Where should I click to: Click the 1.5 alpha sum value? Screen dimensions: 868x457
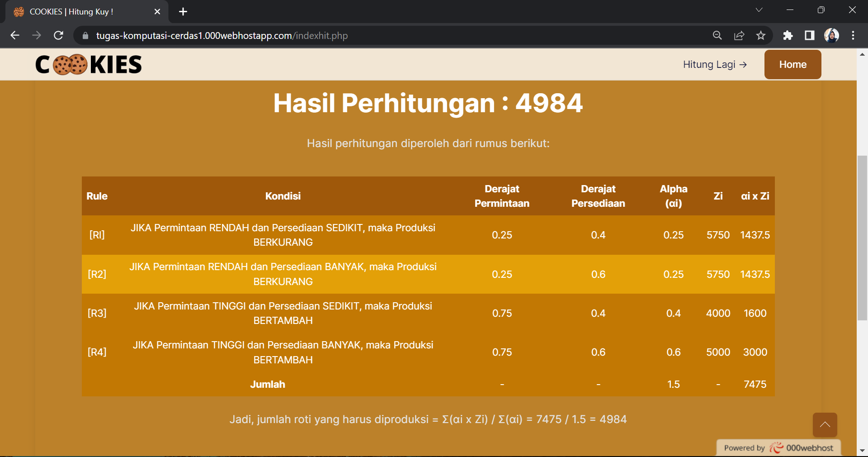tap(673, 384)
